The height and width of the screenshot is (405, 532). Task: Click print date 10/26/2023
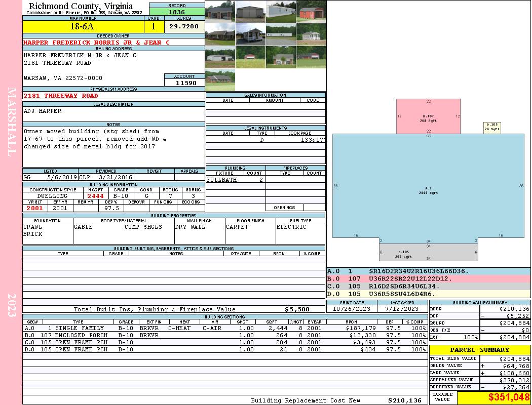coord(352,309)
